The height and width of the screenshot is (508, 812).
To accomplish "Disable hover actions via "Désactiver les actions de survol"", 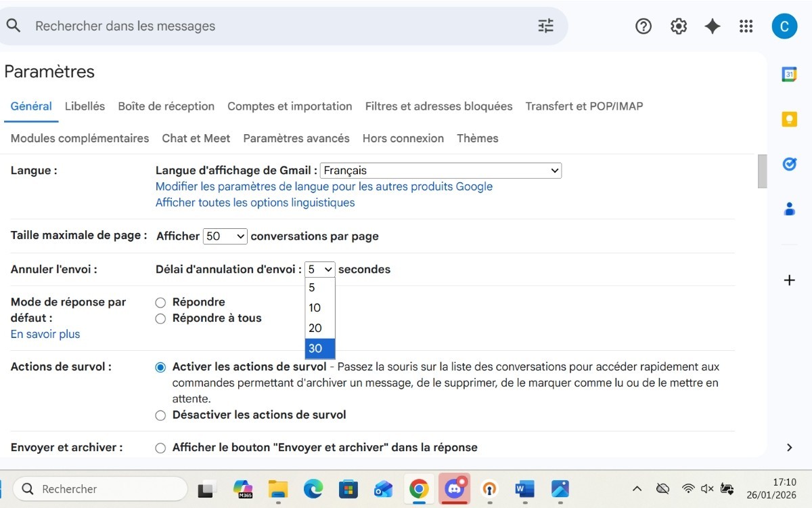I will pyautogui.click(x=160, y=415).
